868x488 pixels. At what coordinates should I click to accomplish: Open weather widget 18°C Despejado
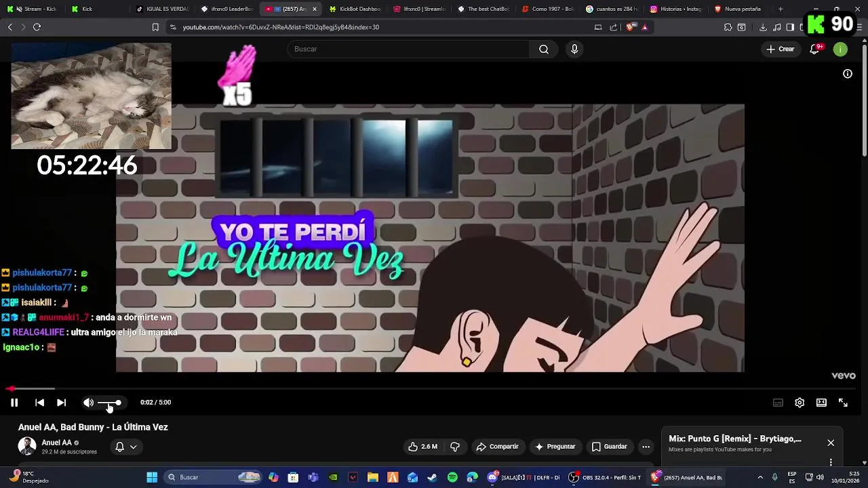(30, 477)
